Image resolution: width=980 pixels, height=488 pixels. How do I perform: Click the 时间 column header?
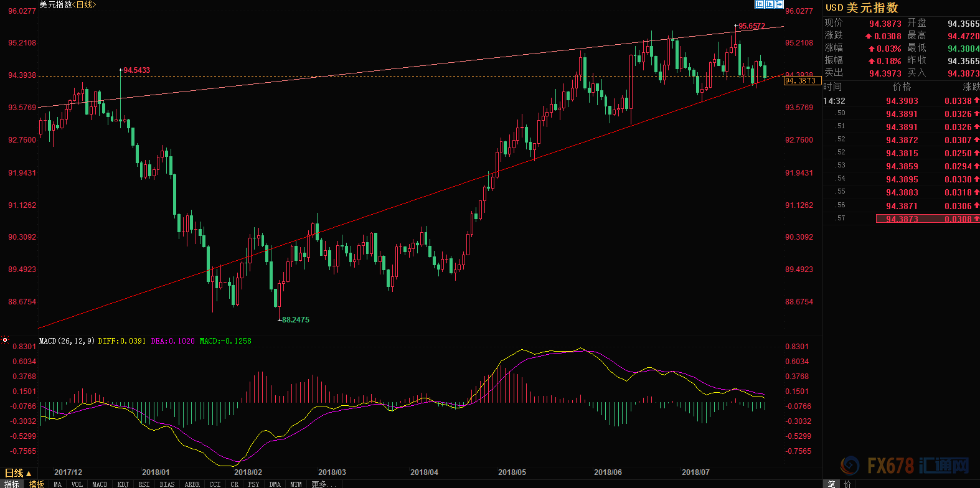coord(832,87)
